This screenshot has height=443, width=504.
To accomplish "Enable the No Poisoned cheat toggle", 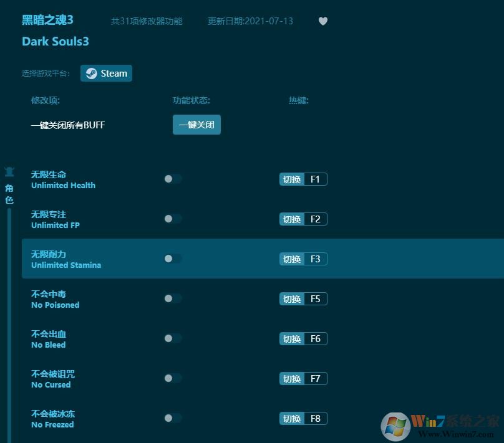I will click(172, 298).
